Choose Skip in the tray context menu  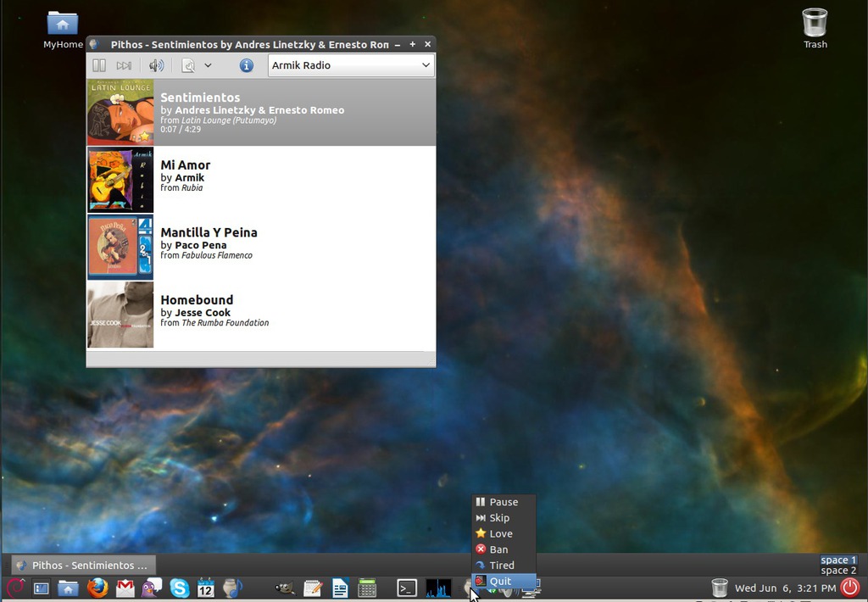point(504,518)
